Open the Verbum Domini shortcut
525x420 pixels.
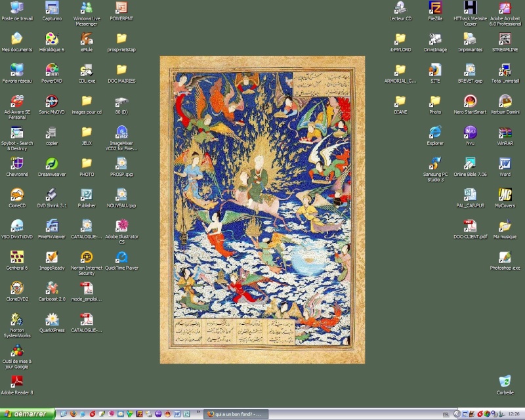click(505, 104)
